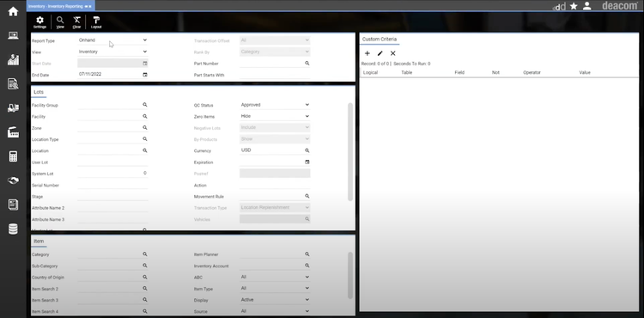
Task: Open the newspaper reports sidebar icon
Action: (13, 205)
